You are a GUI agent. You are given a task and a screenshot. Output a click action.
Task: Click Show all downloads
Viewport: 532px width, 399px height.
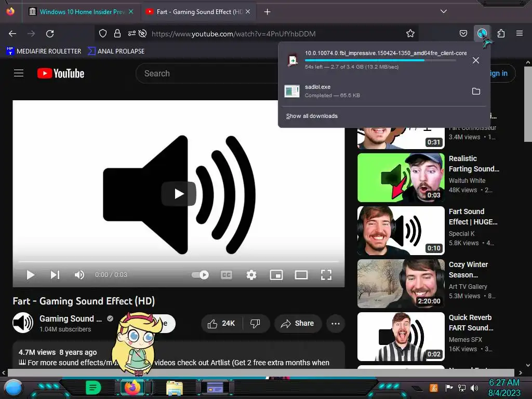[x=312, y=116]
